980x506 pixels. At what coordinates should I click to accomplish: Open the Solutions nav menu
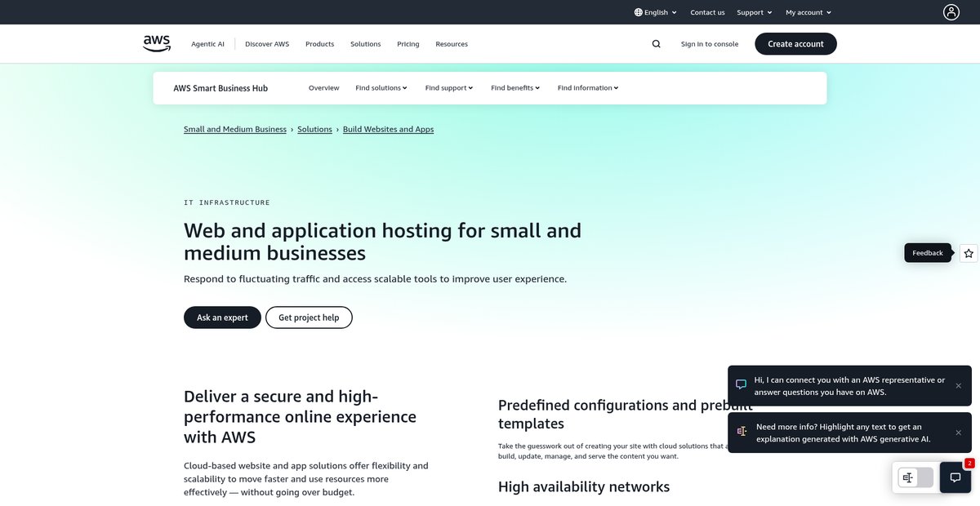point(366,44)
